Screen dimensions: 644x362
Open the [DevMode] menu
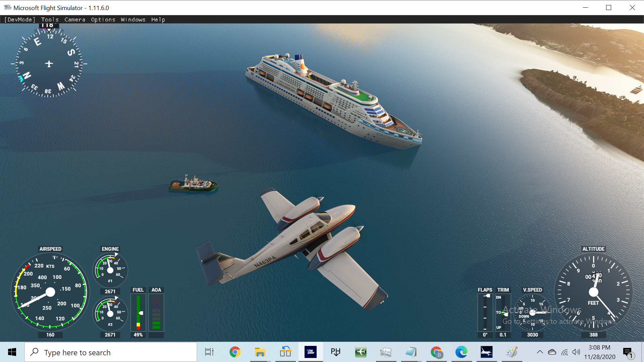tap(20, 19)
